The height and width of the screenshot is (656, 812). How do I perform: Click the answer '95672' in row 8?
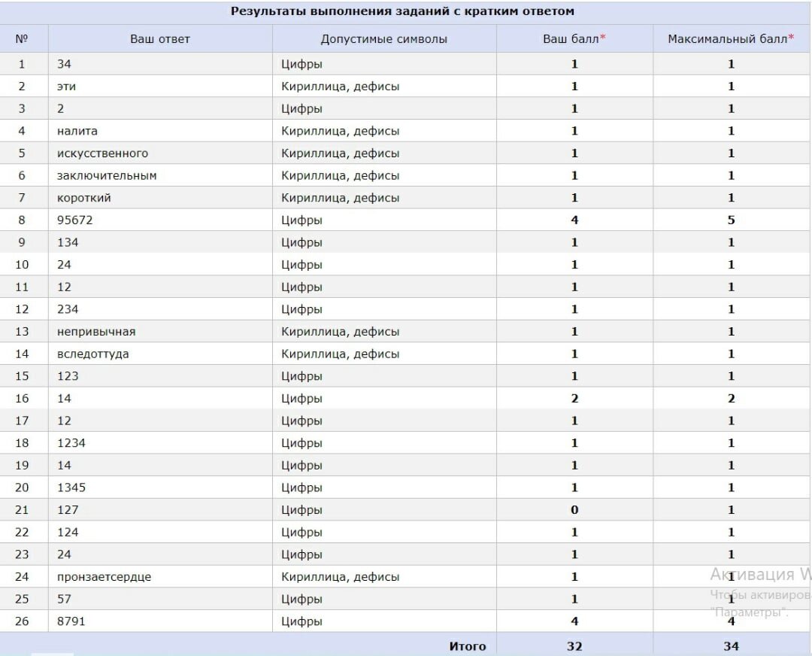(75, 220)
